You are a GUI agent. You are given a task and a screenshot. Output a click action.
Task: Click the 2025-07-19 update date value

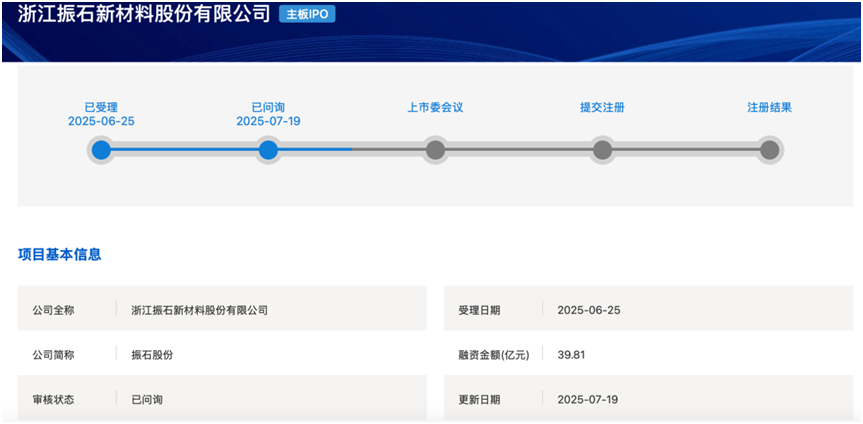point(588,400)
